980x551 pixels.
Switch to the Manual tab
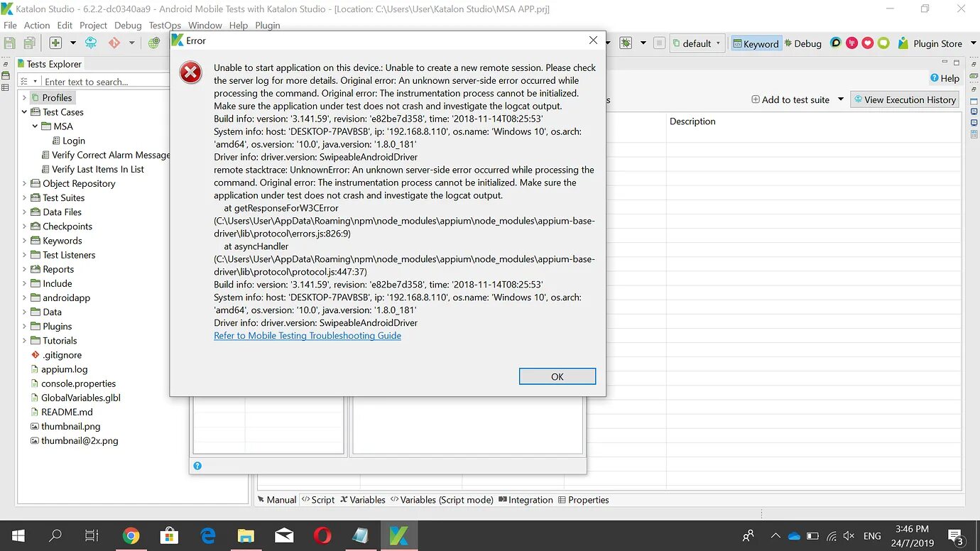[x=277, y=500]
